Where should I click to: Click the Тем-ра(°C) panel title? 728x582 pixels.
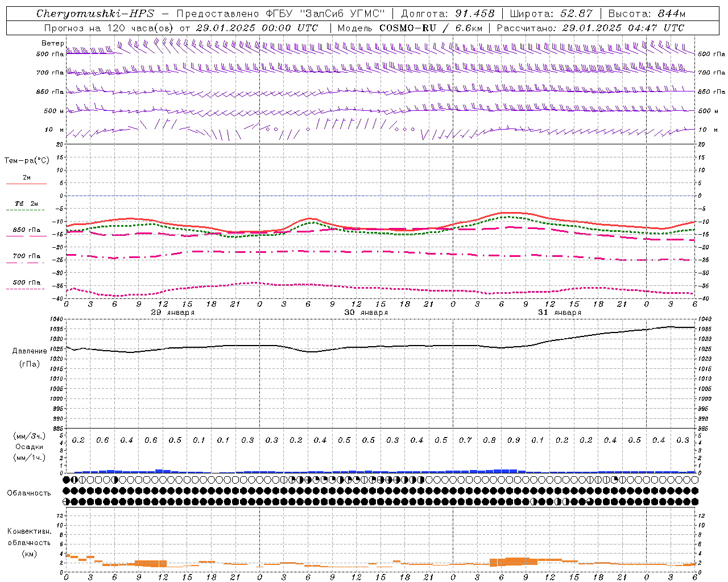[x=27, y=161]
